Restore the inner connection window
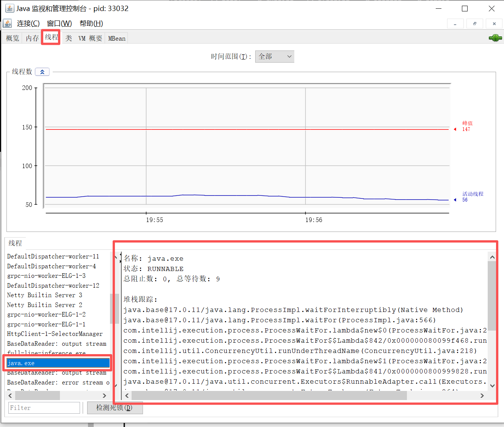Image resolution: width=504 pixels, height=427 pixels. 475,24
